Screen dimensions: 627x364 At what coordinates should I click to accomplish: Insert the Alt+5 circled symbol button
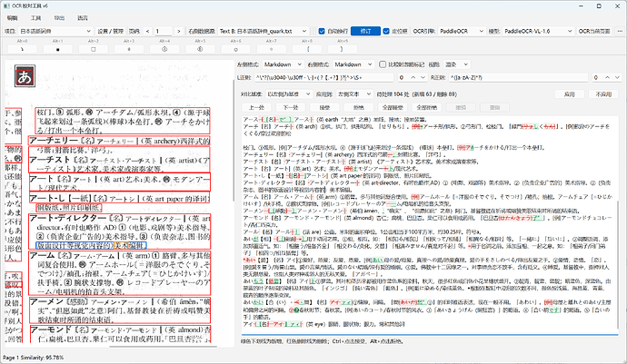[x=200, y=49]
